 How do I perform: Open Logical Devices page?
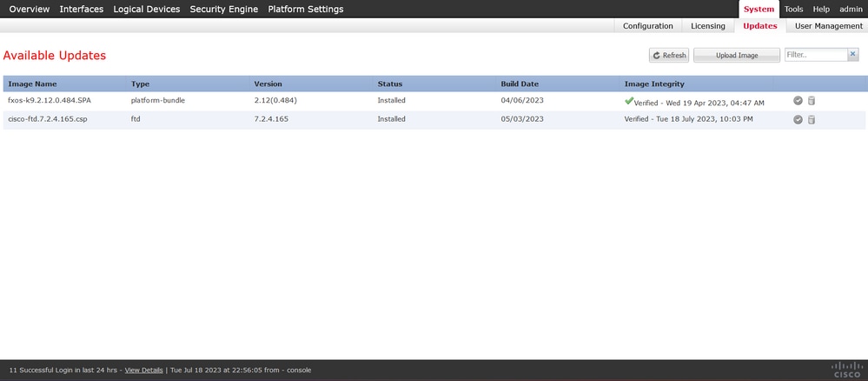pos(147,9)
